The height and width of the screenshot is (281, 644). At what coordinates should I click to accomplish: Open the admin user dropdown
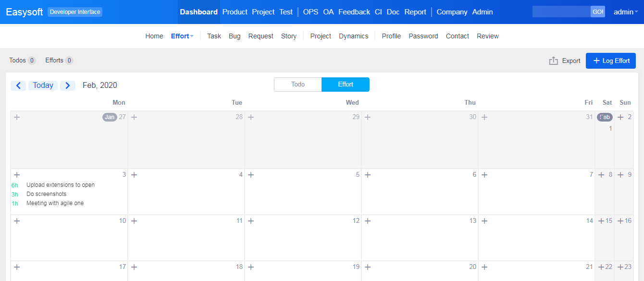click(x=625, y=12)
